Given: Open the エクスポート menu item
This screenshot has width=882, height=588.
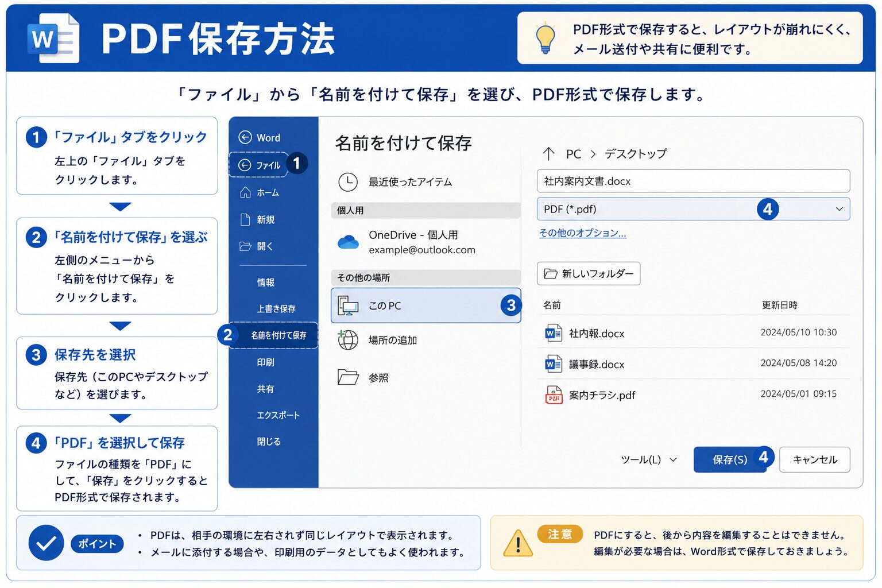Looking at the screenshot, I should pyautogui.click(x=278, y=415).
